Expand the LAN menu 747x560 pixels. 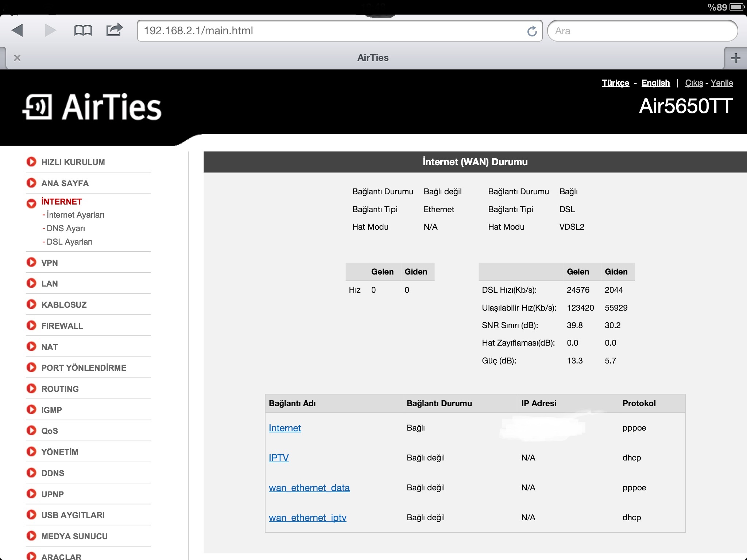[x=50, y=283]
